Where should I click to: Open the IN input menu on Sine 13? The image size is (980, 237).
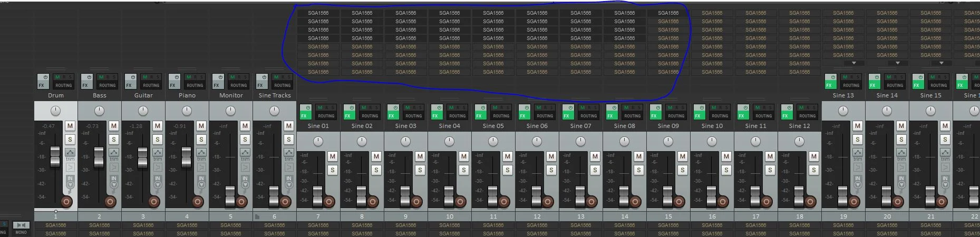coord(858,182)
